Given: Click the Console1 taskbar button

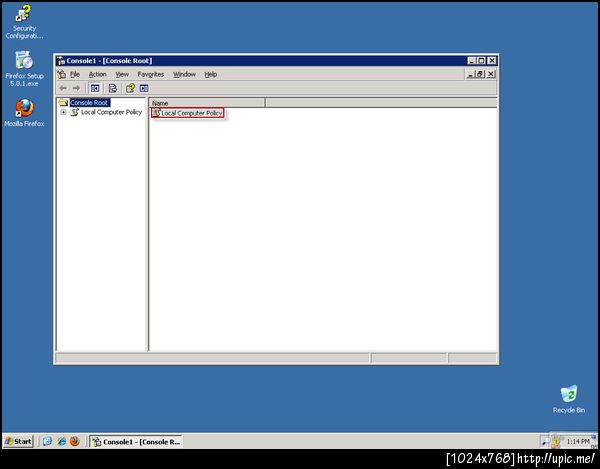Looking at the screenshot, I should (136, 441).
